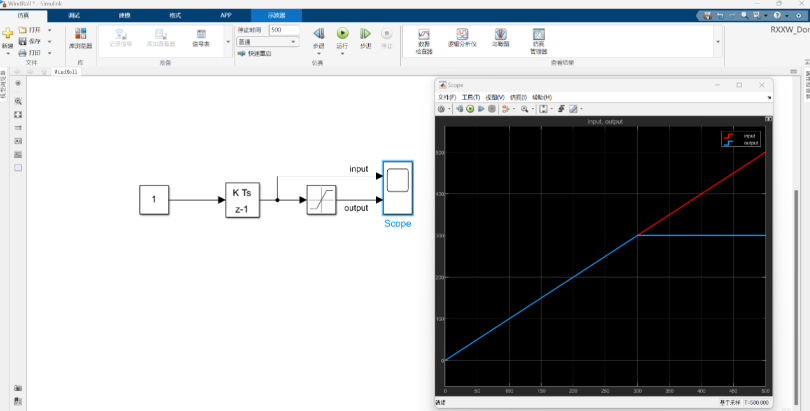Click the Scope window run button

coord(469,108)
